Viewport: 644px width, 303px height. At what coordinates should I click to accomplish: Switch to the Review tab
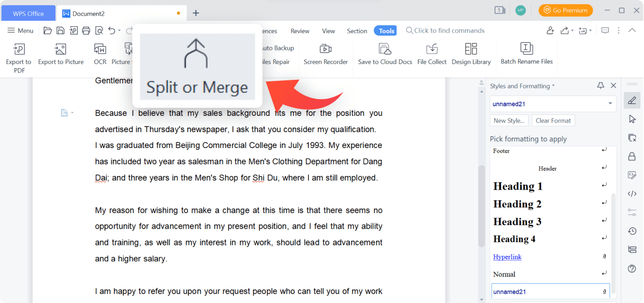[300, 31]
